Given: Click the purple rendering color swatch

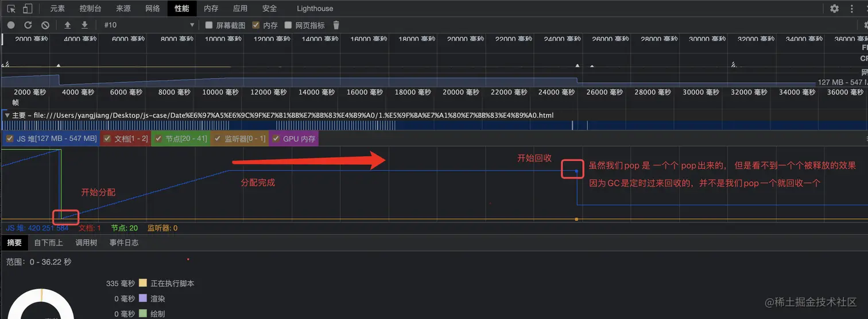Looking at the screenshot, I should click(144, 299).
